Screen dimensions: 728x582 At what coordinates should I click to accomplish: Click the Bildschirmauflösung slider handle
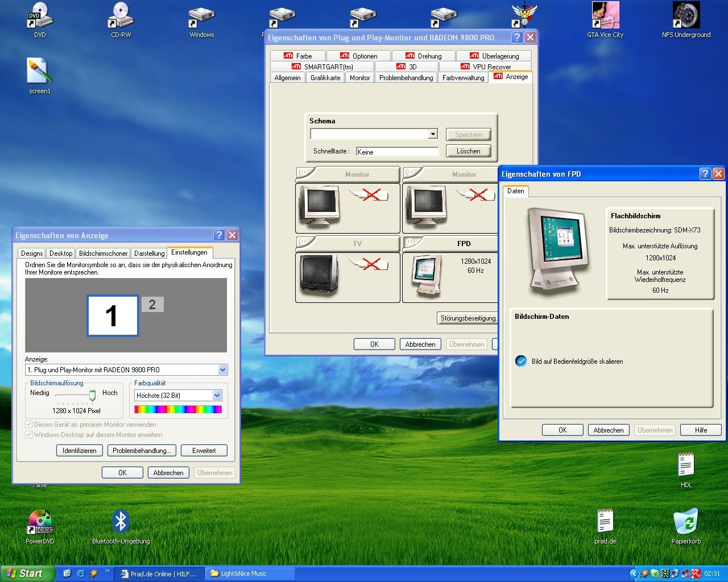(92, 396)
